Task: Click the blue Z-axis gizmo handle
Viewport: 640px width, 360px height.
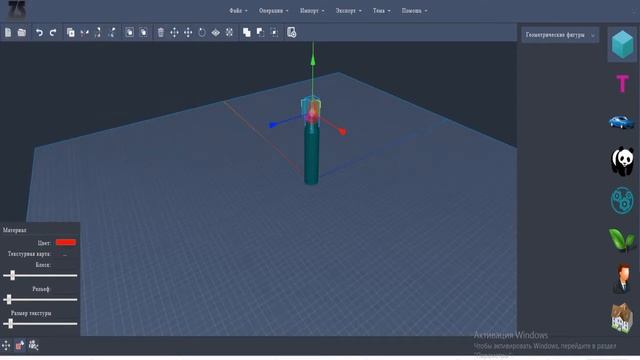Action: point(272,125)
